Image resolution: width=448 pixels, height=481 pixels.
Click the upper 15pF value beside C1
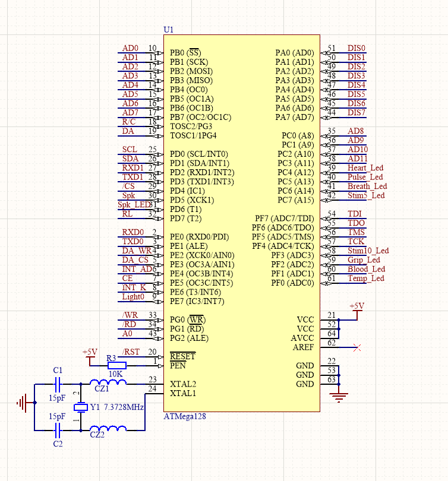[57, 398]
